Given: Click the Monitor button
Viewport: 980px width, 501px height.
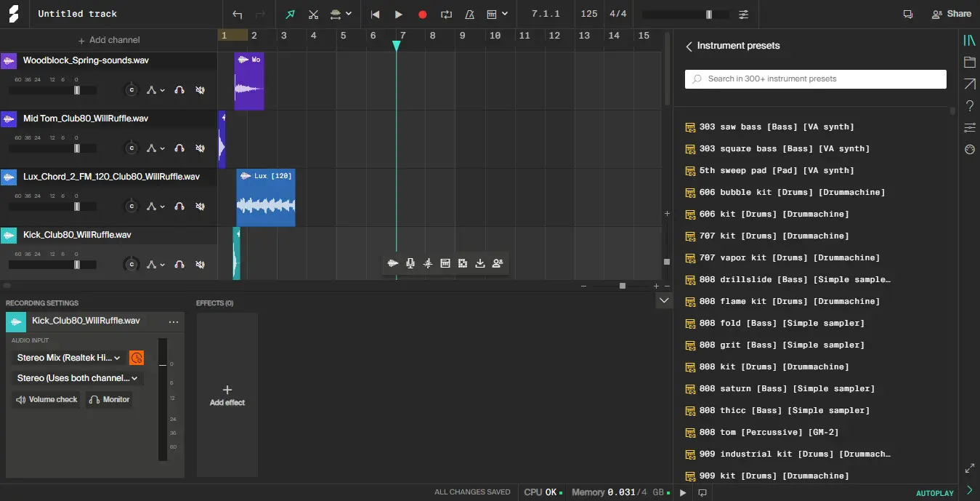Looking at the screenshot, I should (109, 399).
